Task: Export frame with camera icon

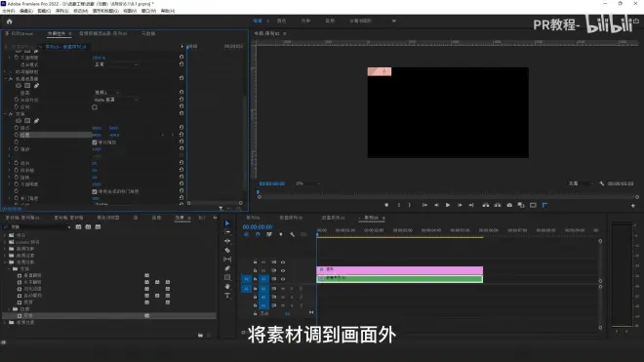Action: (509, 205)
